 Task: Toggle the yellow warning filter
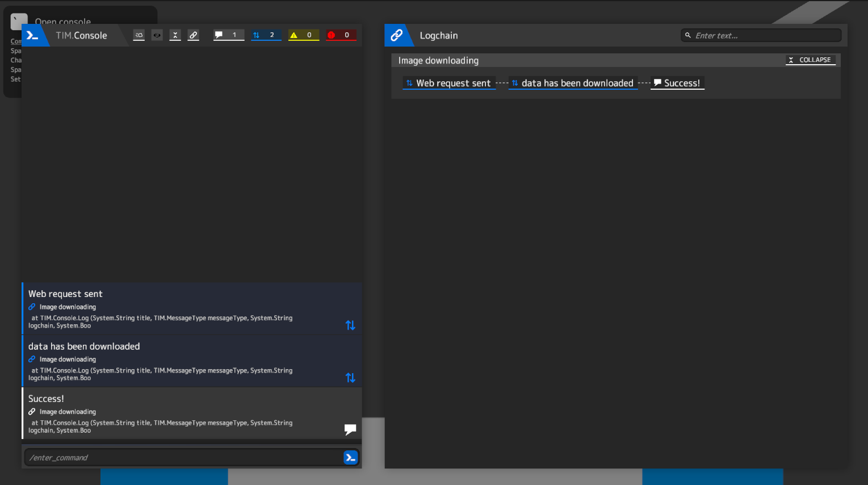[303, 35]
